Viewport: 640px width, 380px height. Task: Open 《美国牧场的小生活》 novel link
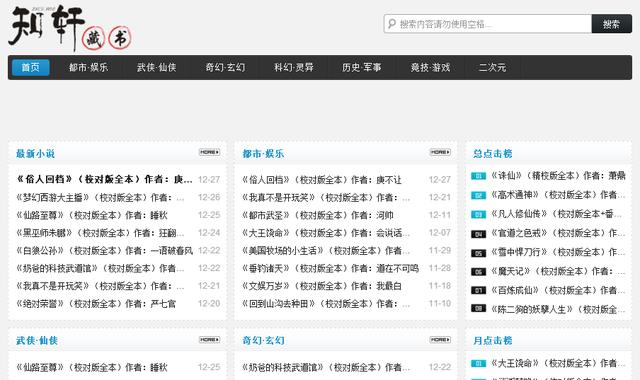tap(326, 251)
